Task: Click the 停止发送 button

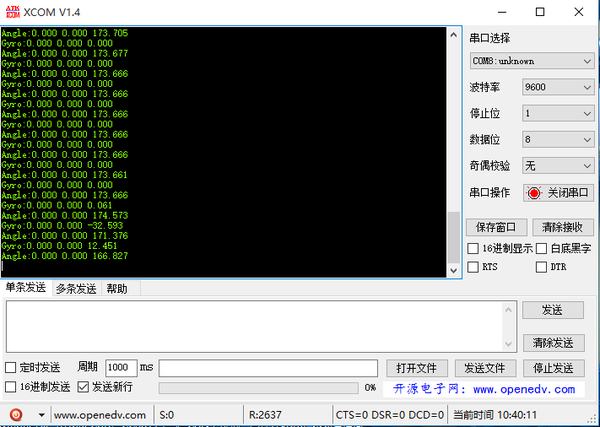Action: [554, 368]
